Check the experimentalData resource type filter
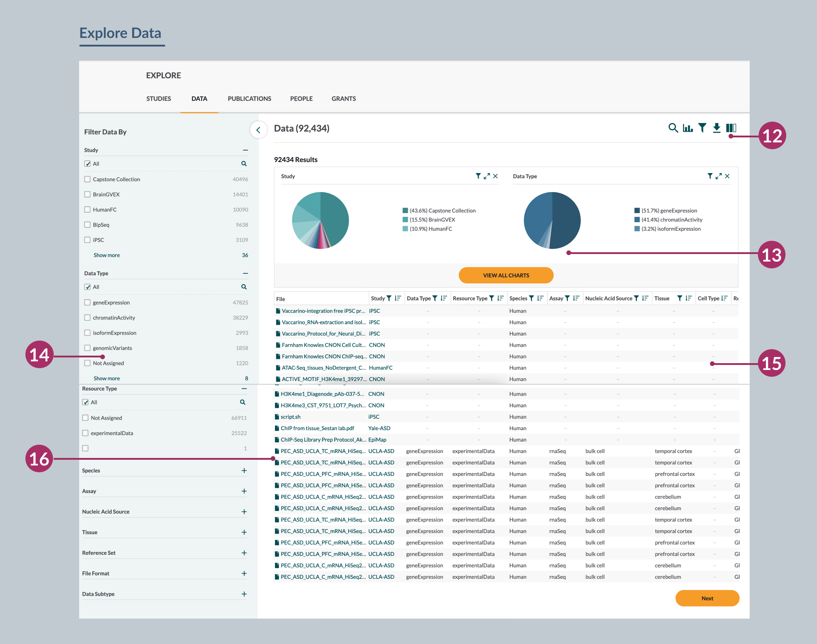Image resolution: width=817 pixels, height=644 pixels. tap(85, 433)
